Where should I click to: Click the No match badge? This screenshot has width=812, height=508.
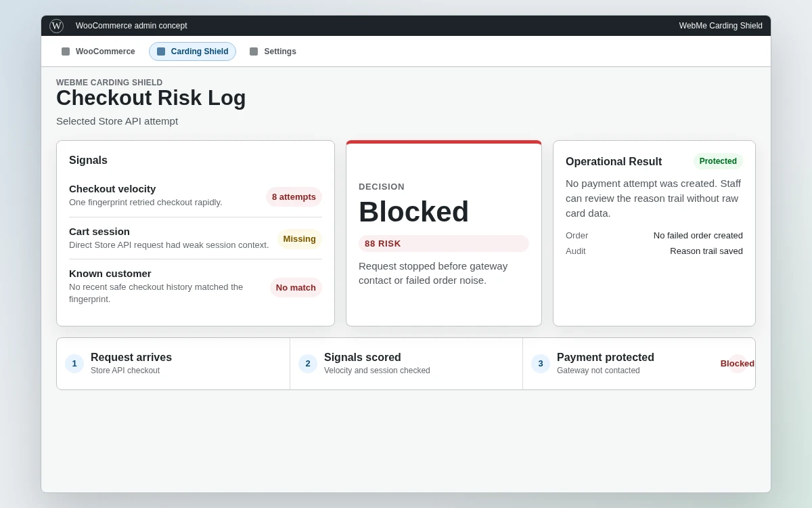pos(296,287)
